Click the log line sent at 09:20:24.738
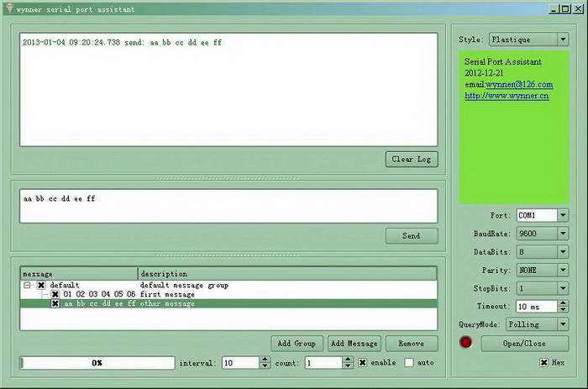The width and height of the screenshot is (588, 389). (122, 42)
